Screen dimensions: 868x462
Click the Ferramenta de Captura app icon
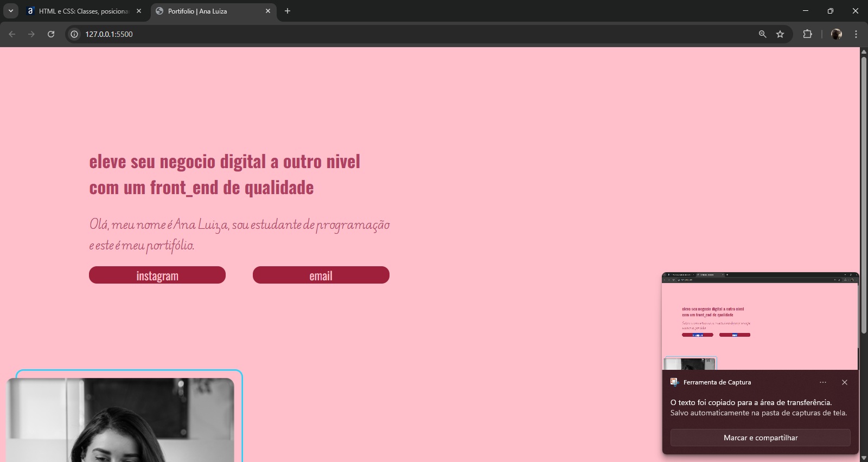674,382
